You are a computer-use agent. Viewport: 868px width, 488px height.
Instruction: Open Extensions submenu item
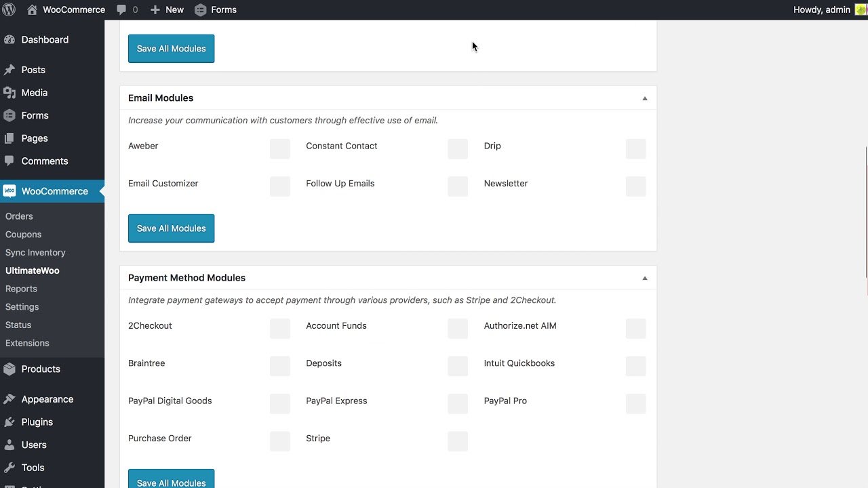pyautogui.click(x=27, y=343)
